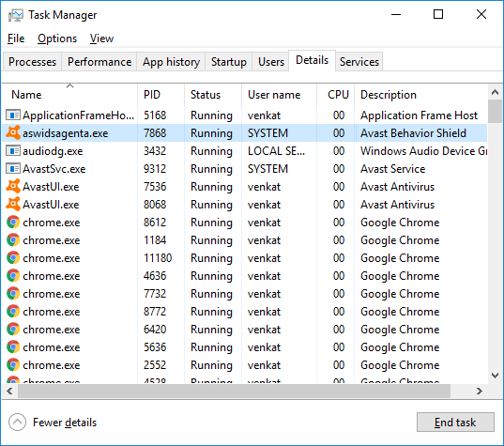Click PID value 9312

155,168
